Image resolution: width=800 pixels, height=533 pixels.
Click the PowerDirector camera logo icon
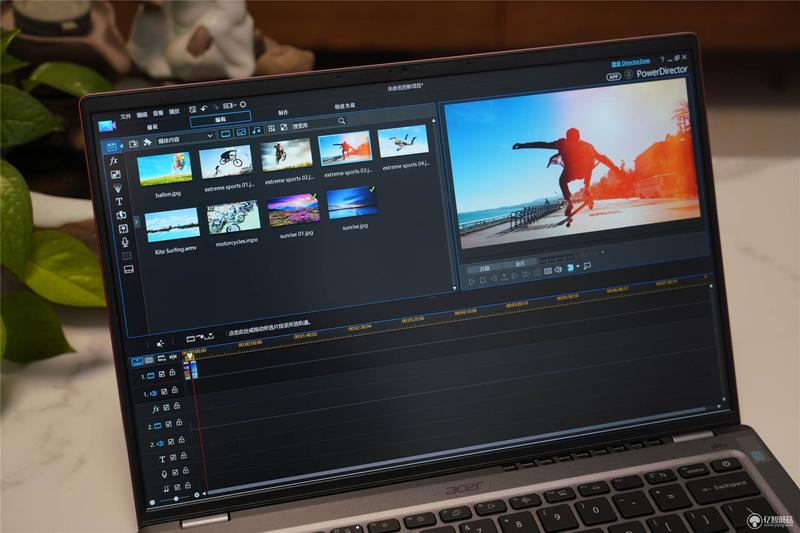click(107, 126)
